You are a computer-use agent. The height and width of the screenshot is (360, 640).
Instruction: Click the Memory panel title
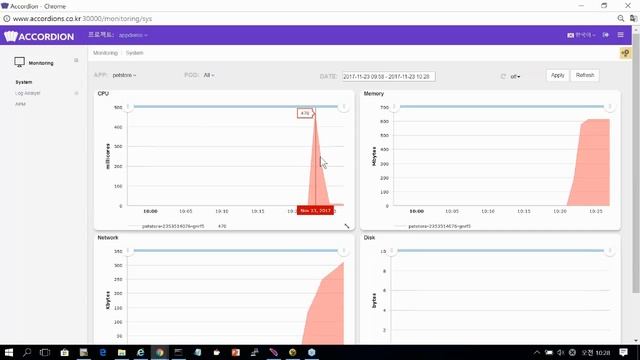pyautogui.click(x=374, y=94)
